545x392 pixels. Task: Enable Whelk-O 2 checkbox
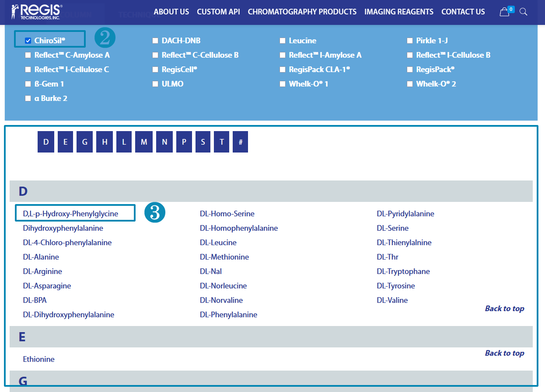pos(410,84)
